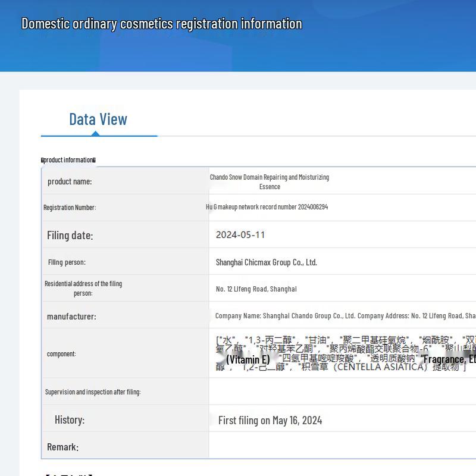Screen dimensions: 476x476
Task: Click 'First filing on May 16, 2024' entry
Action: point(270,420)
